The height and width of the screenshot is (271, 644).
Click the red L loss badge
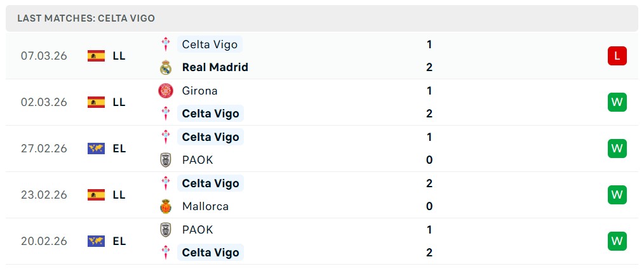point(617,56)
